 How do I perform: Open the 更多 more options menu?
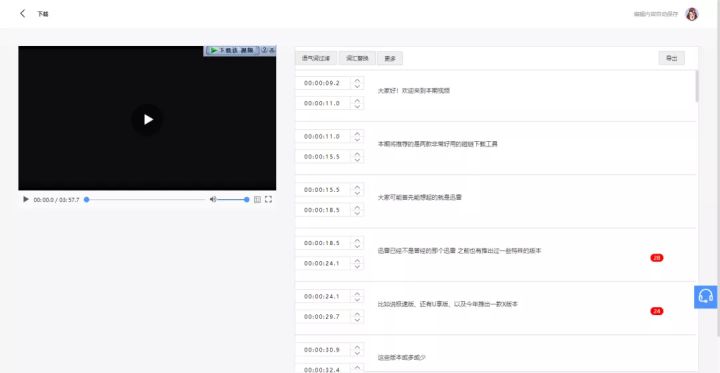(x=390, y=58)
